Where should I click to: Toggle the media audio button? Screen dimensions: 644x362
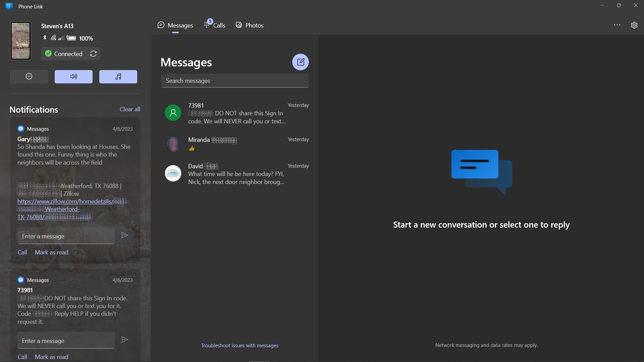tap(118, 76)
